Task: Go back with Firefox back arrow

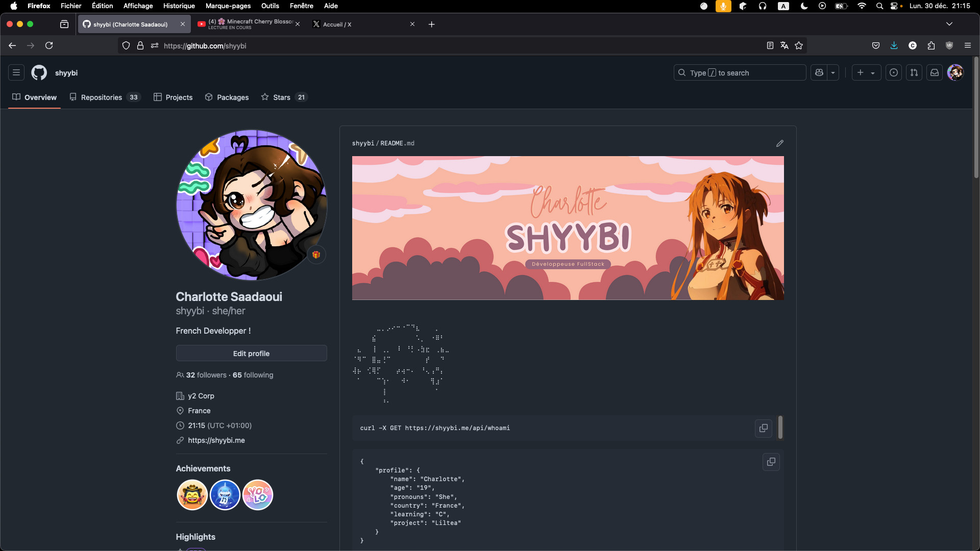Action: tap(12, 46)
